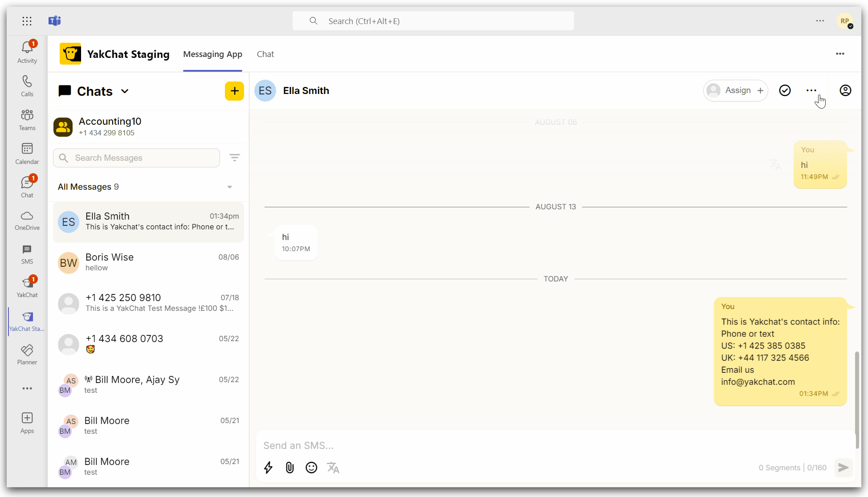Open Bill Moore chat with AS avatar
Image resolution: width=868 pixels, height=497 pixels.
point(148,426)
